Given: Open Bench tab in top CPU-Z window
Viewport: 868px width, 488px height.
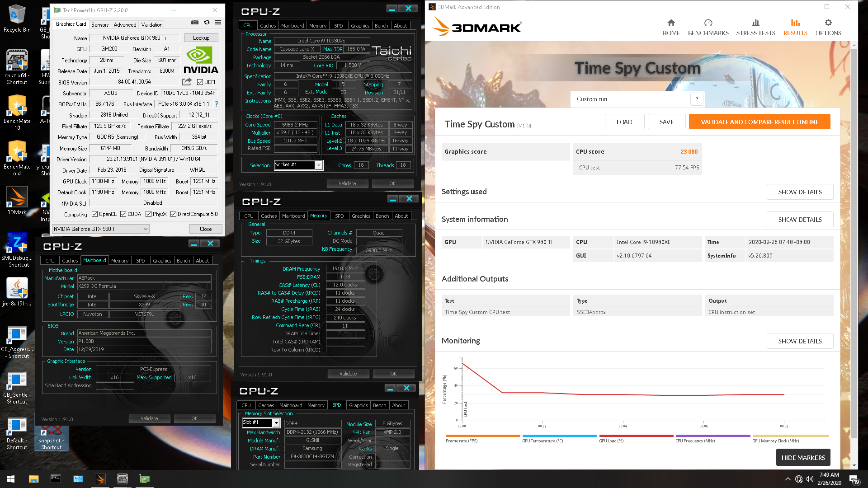Looking at the screenshot, I should tap(381, 26).
